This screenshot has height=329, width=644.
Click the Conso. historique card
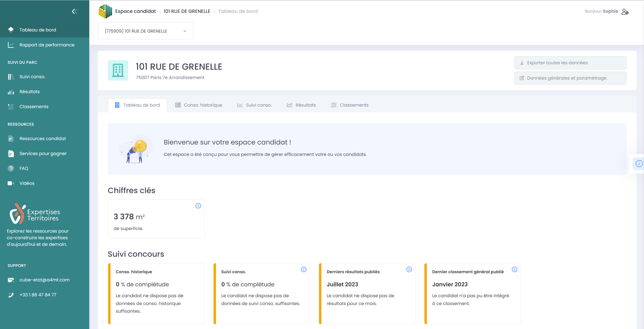click(156, 294)
